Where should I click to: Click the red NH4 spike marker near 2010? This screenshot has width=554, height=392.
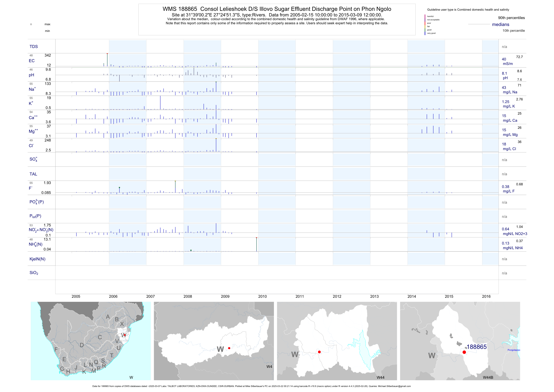point(257,238)
